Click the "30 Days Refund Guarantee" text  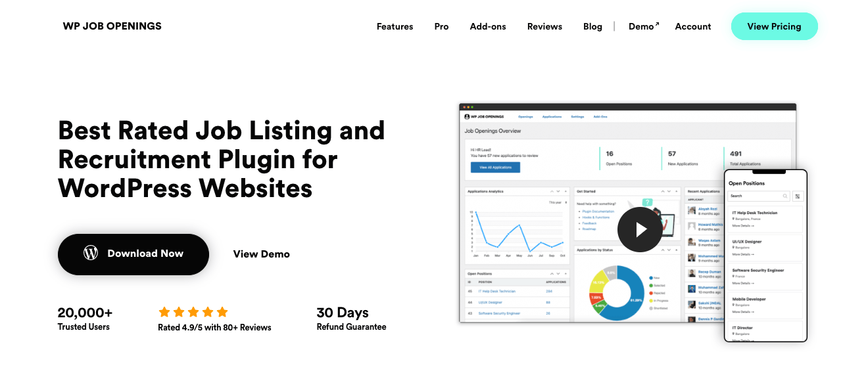[351, 319]
